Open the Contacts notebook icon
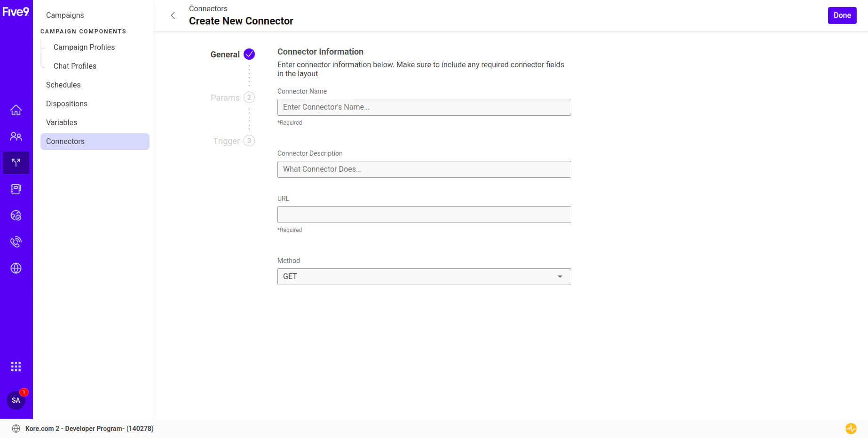Viewport: 868px width, 438px height. [x=16, y=189]
